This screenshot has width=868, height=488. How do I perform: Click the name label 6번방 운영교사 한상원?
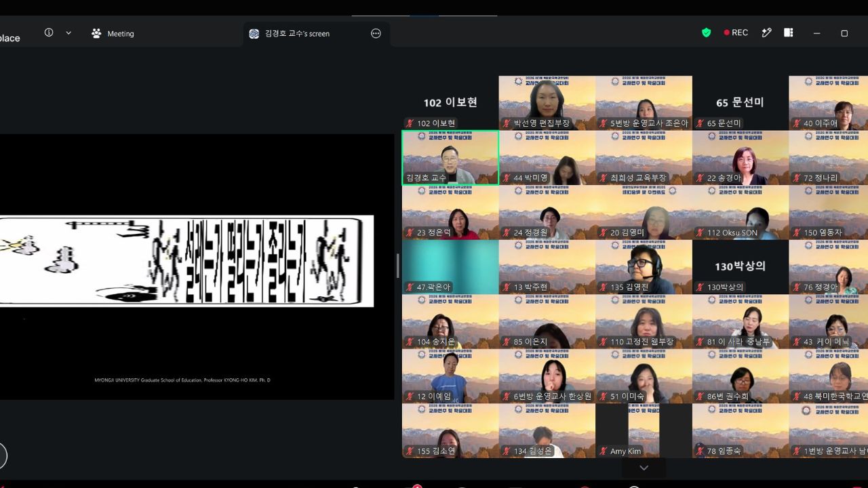(x=553, y=396)
